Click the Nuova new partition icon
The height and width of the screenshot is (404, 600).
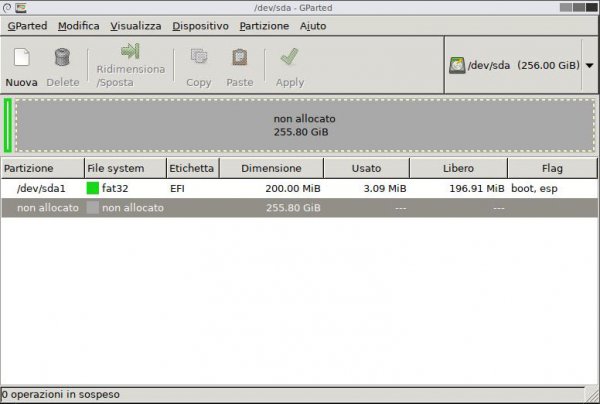pos(21,57)
